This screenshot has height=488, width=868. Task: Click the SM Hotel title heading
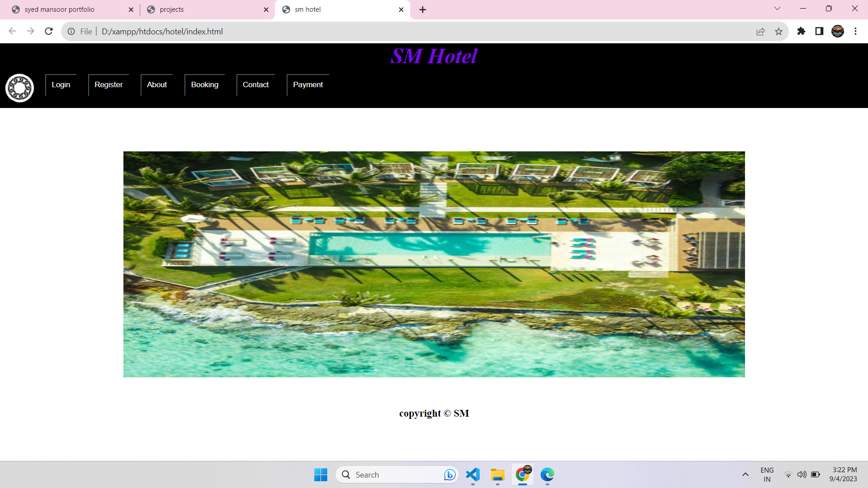pos(434,56)
